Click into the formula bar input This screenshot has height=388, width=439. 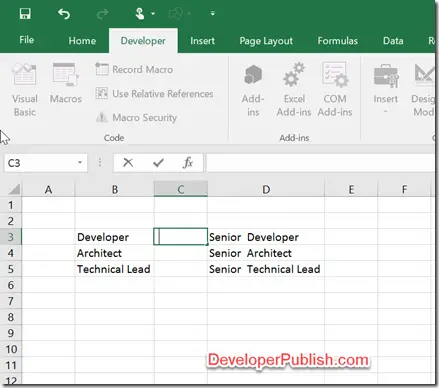pyautogui.click(x=320, y=163)
